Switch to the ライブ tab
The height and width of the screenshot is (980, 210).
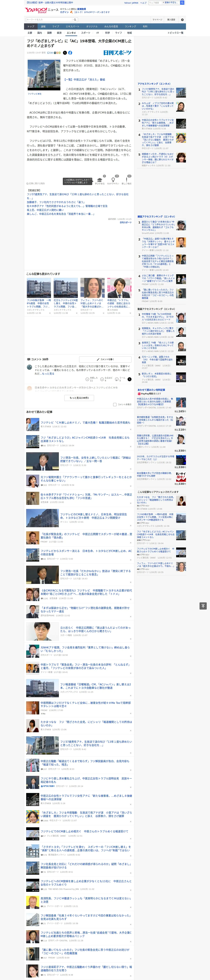pyautogui.click(x=56, y=27)
